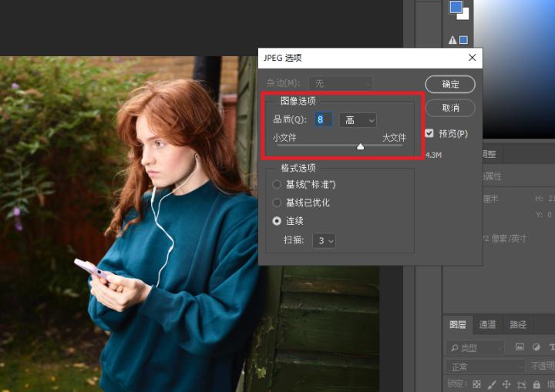Select the 基线("标准") radio option

tap(277, 185)
